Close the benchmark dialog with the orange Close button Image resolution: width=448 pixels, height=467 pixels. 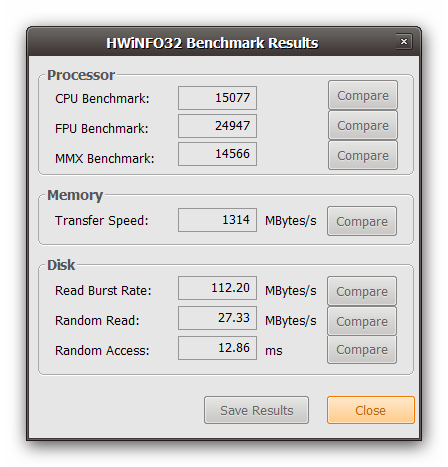(371, 410)
